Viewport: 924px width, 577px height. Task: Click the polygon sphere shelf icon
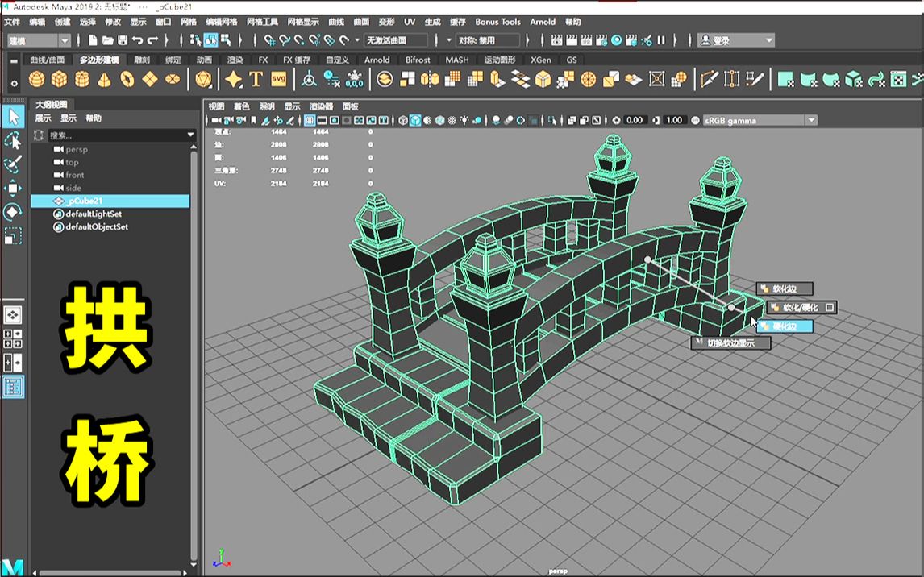(36, 79)
